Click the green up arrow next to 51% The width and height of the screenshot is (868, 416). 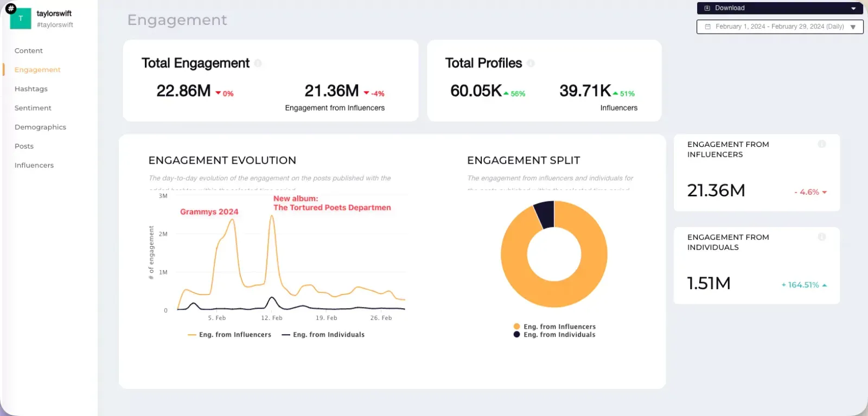[615, 94]
